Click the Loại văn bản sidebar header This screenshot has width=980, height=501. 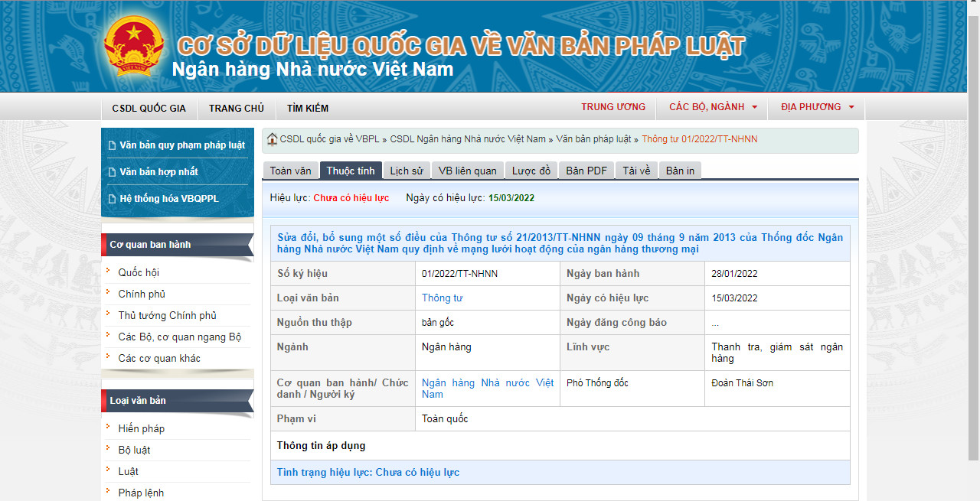click(x=177, y=401)
